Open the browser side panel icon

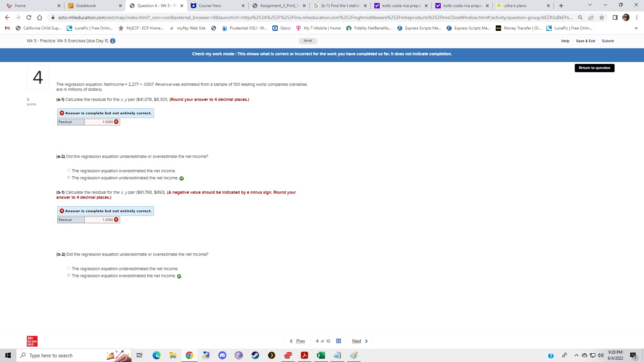pos(615,17)
